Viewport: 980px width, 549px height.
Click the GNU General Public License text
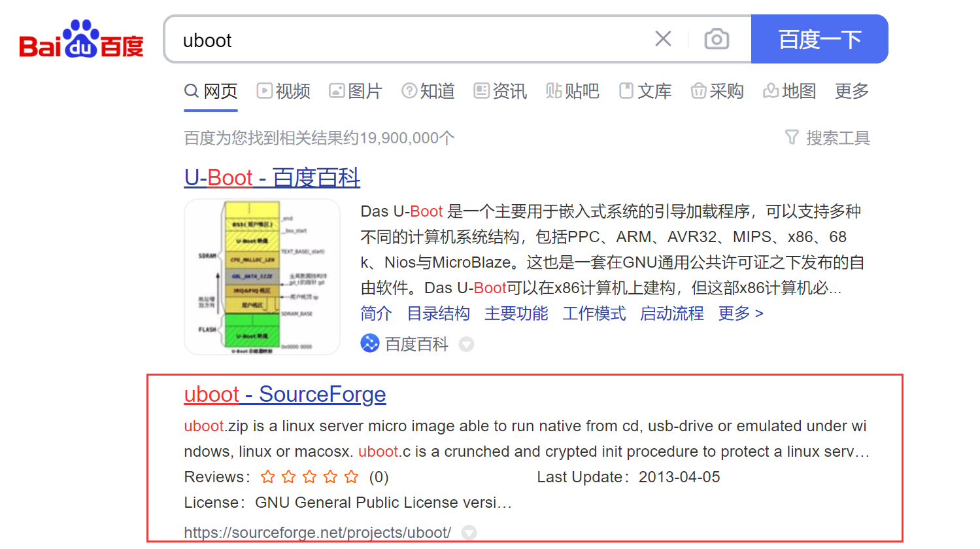(x=383, y=503)
